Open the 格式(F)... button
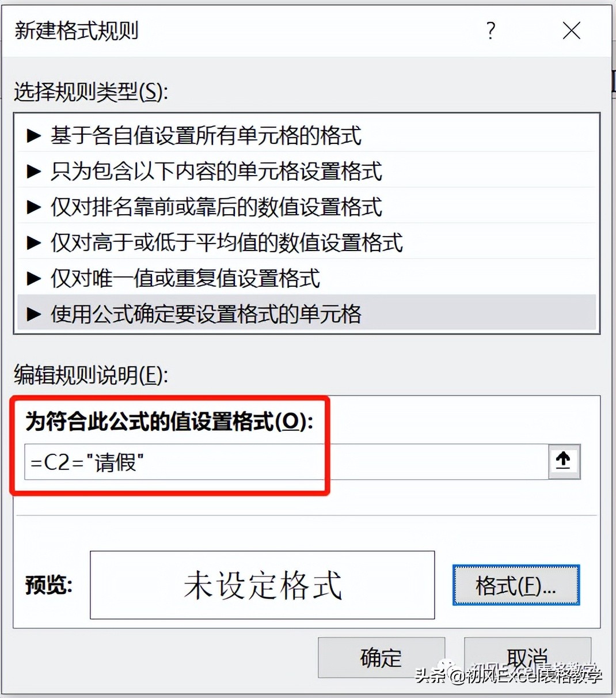Screen dimensions: 616x698 click(x=516, y=586)
